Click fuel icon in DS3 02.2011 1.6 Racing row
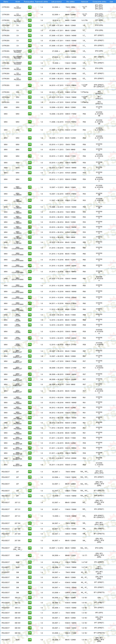Screen dimensions: 116x644 30,92
